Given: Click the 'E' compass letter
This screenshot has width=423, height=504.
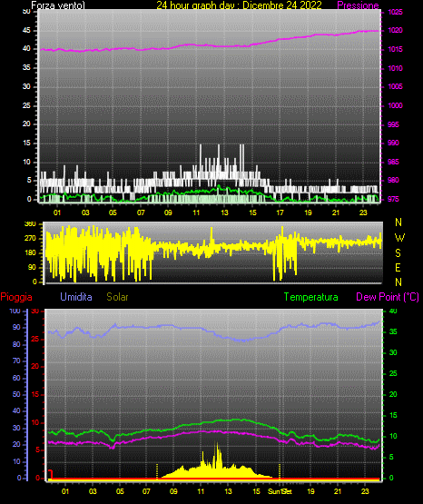Looking at the screenshot, I should click(x=398, y=267).
